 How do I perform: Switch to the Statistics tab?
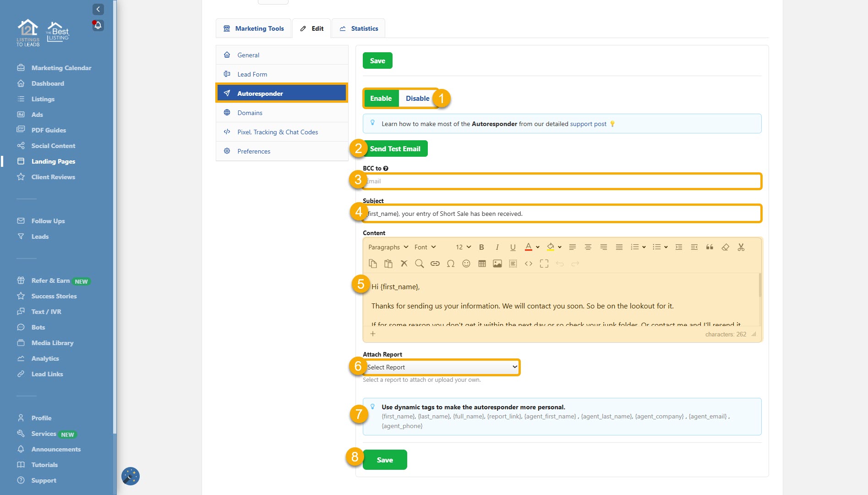pos(359,28)
